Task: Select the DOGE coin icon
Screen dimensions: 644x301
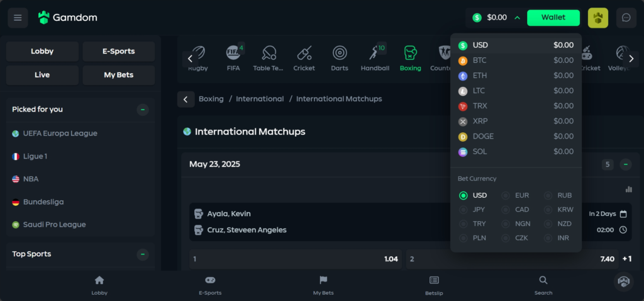Action: pyautogui.click(x=463, y=137)
